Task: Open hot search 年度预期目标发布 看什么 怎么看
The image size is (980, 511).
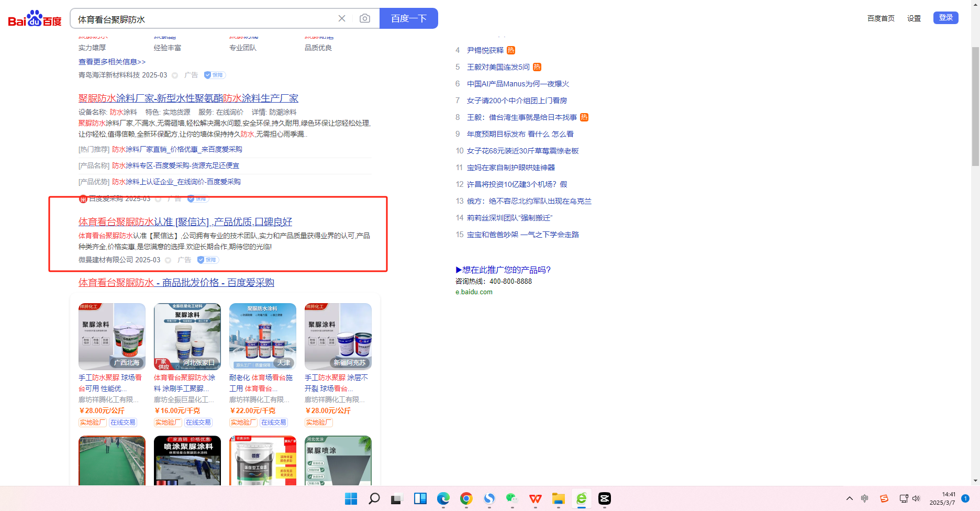Action: pos(520,134)
